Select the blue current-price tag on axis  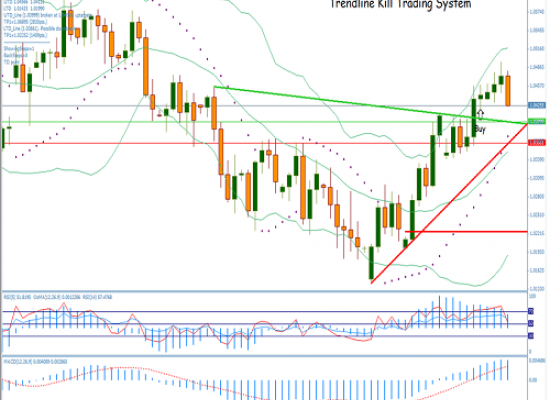tap(537, 105)
